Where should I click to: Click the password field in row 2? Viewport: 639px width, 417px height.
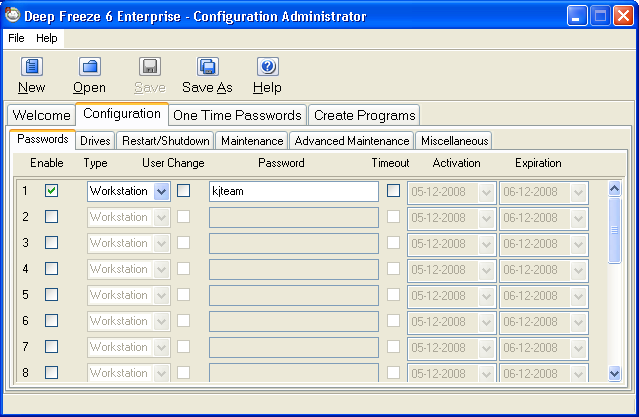(294, 218)
